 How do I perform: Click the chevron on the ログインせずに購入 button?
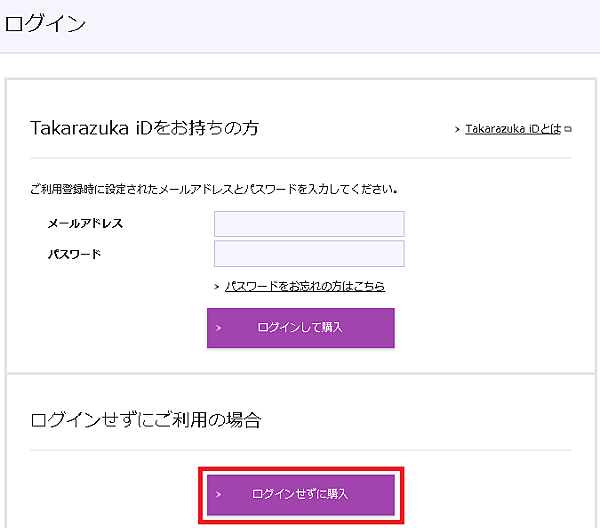(218, 494)
